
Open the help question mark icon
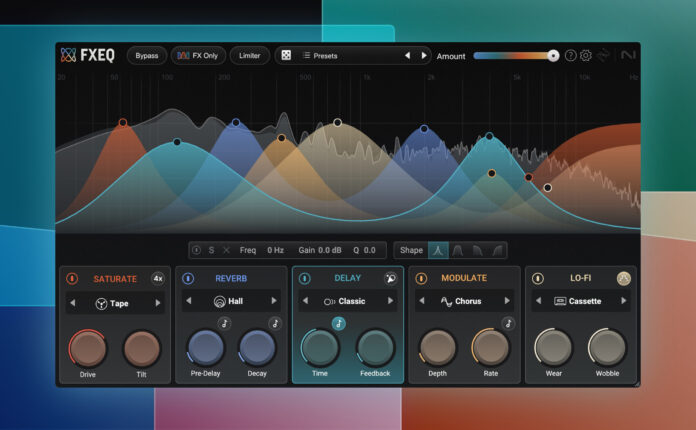570,56
